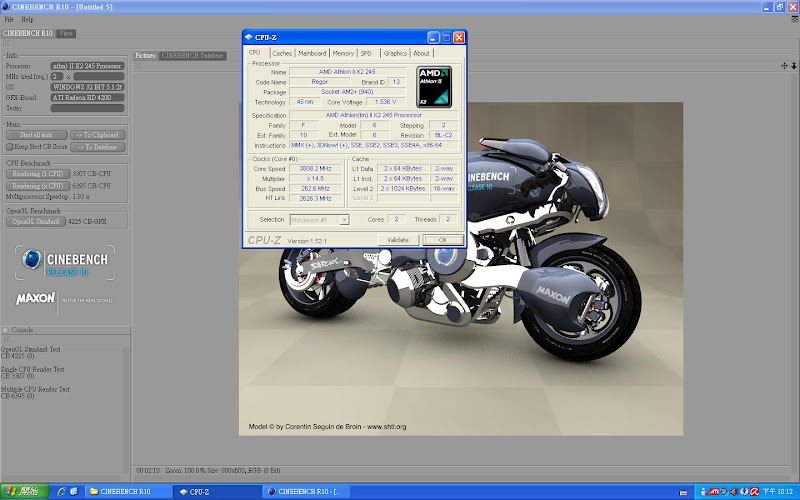This screenshot has height=500, width=800.
Task: Open the File menu
Action: coord(9,19)
